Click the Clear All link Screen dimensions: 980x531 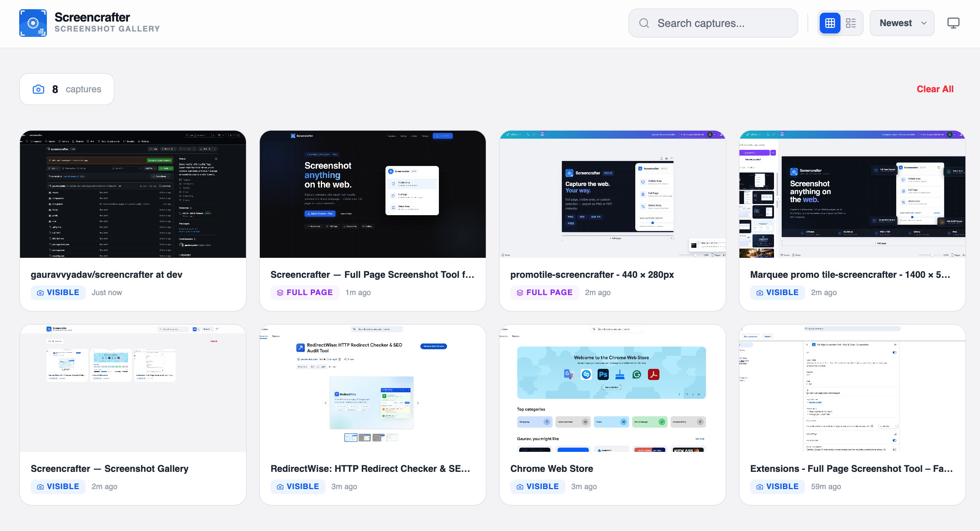coord(935,89)
